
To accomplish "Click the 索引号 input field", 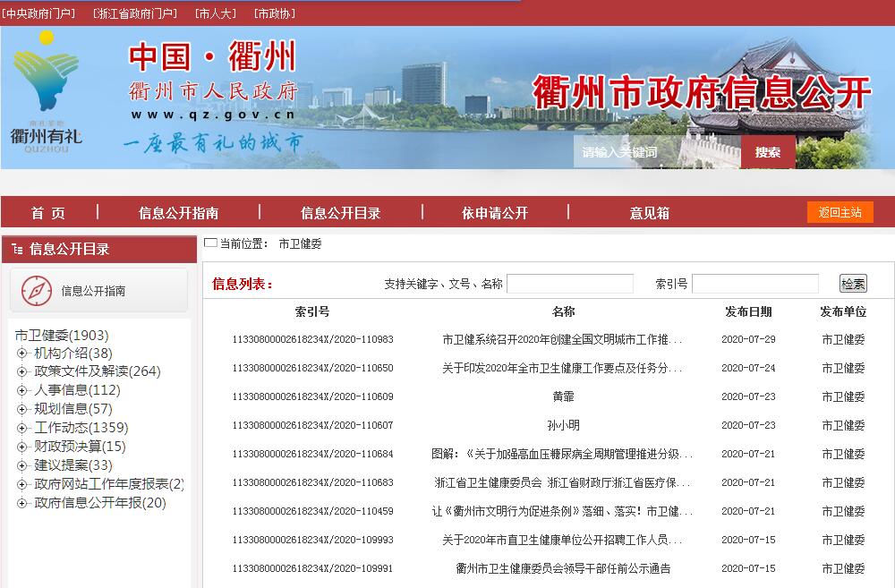I will 754,284.
